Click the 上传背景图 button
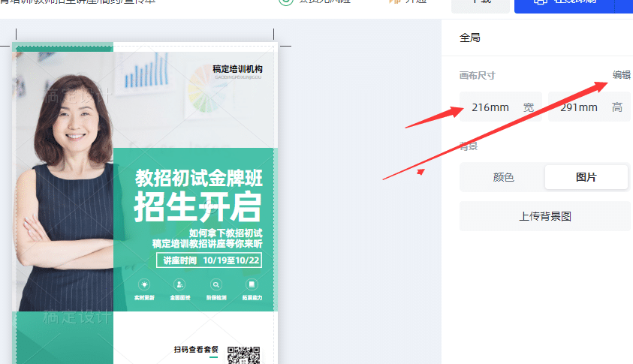 (x=545, y=216)
